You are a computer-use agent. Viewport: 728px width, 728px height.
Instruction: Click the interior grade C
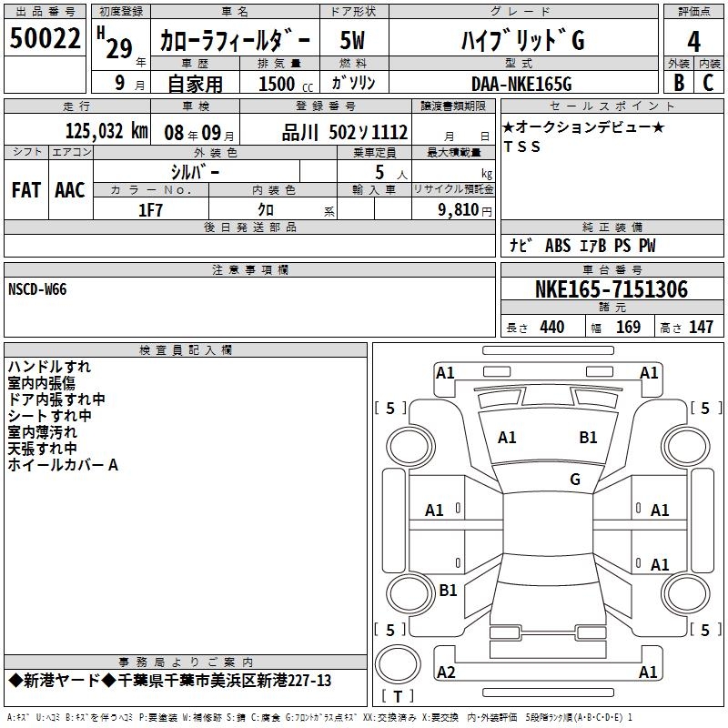708,83
